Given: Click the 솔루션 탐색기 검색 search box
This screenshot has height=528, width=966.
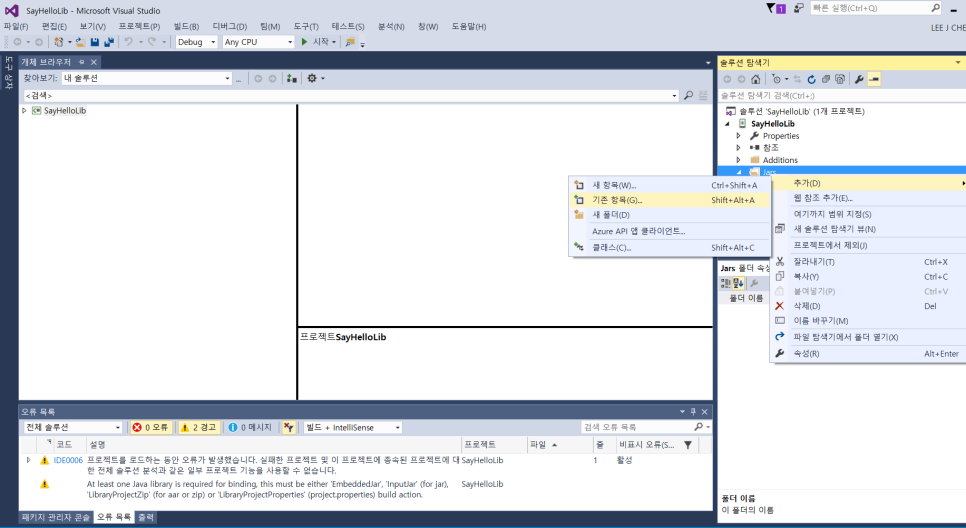Looking at the screenshot, I should coord(841,95).
